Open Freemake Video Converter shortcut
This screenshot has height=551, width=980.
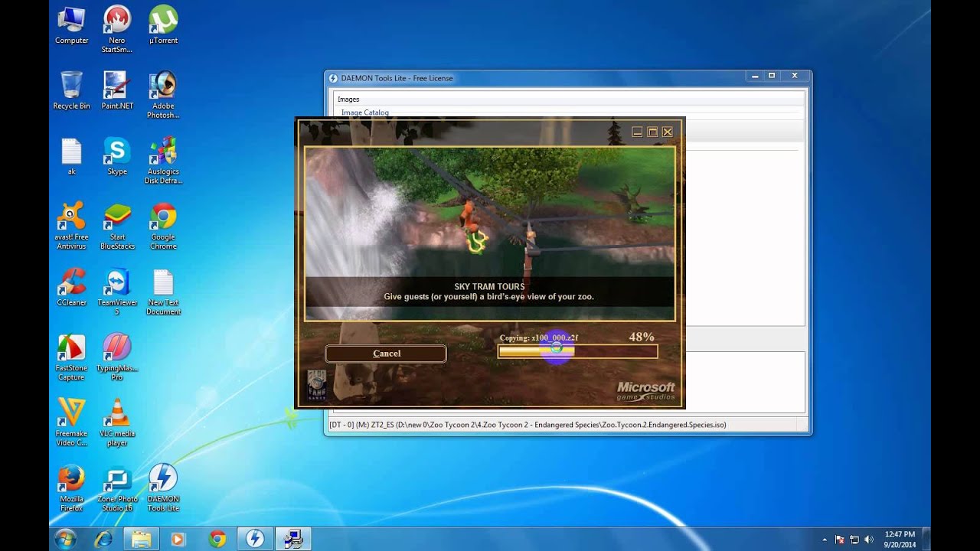click(71, 422)
